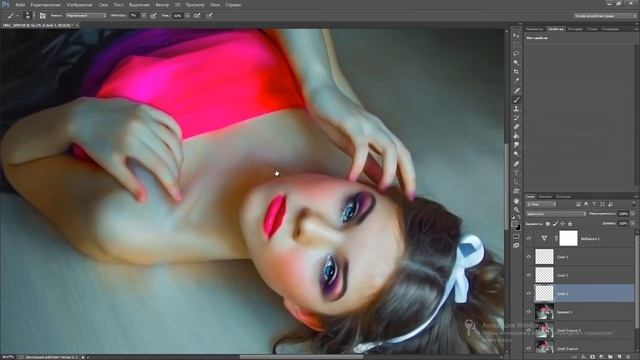This screenshot has height=360, width=640.
Task: Delete layer trash button
Action: coord(628,357)
